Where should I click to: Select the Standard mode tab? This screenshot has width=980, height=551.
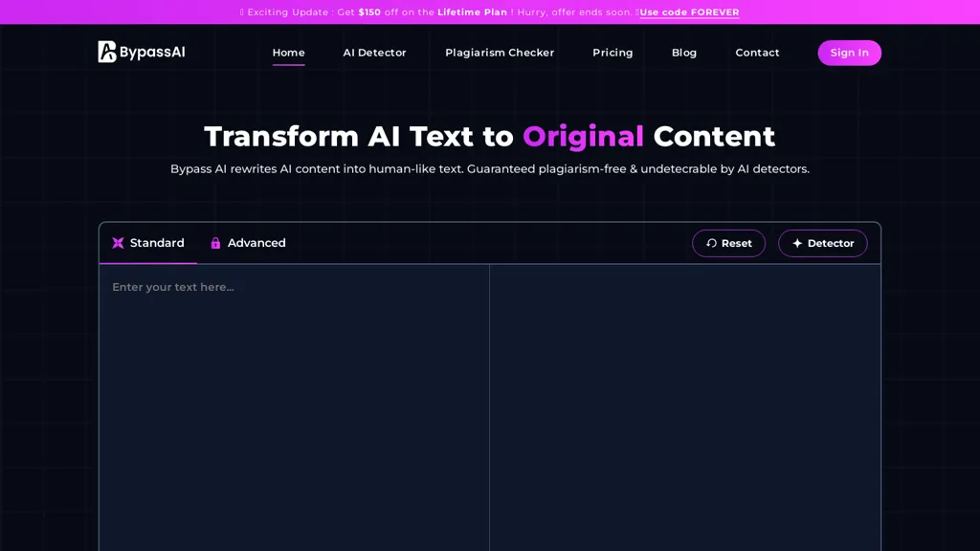pos(148,243)
